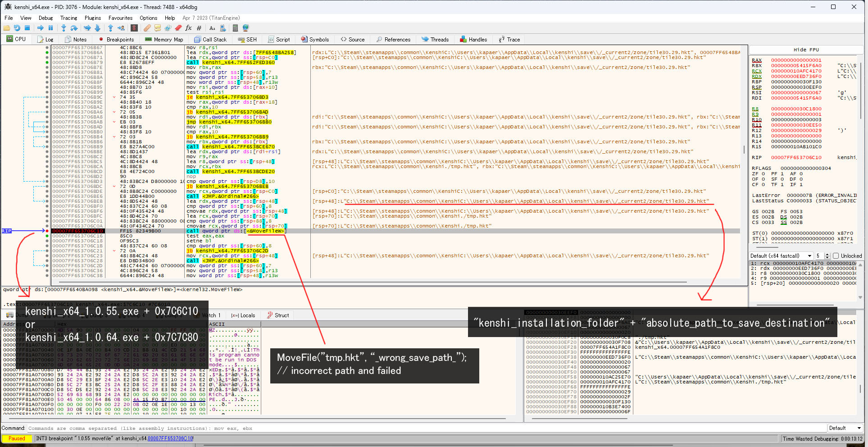Click the status bar address link 00007FF653706C10
The width and height of the screenshot is (868, 447).
pyautogui.click(x=170, y=438)
